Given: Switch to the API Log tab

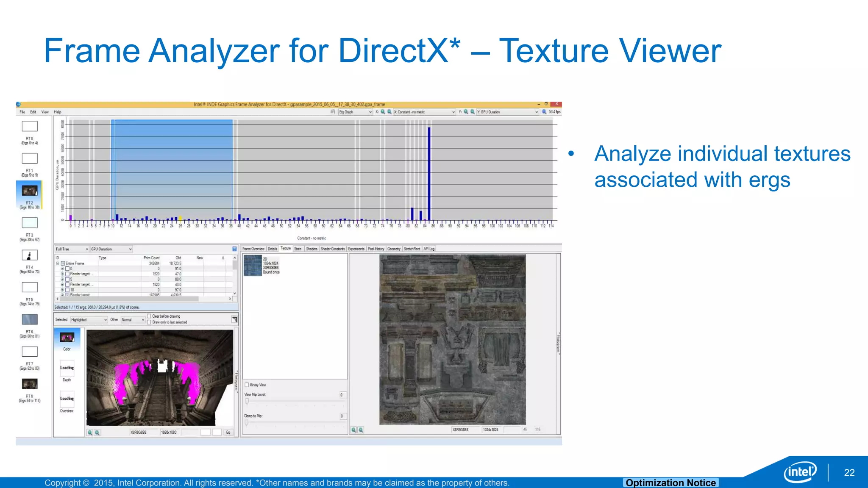Looking at the screenshot, I should click(x=429, y=249).
